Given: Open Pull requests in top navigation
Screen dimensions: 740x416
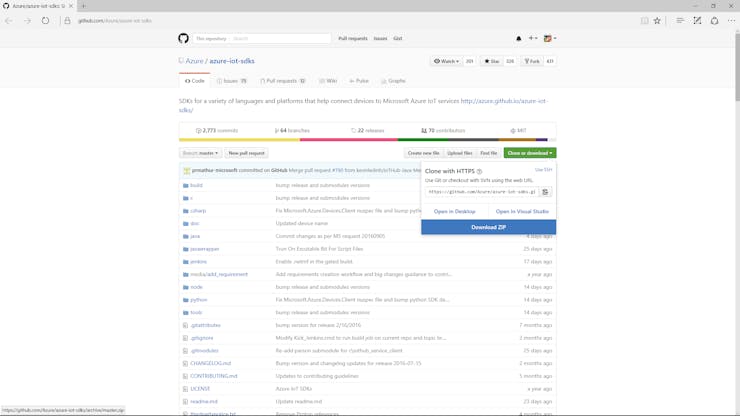Looking at the screenshot, I should click(x=353, y=39).
